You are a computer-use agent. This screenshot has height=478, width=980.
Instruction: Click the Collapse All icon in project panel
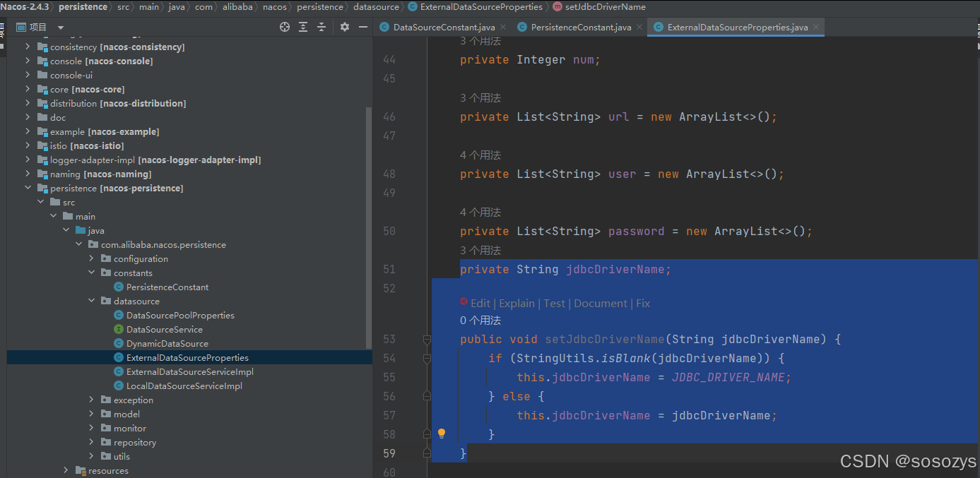pyautogui.click(x=321, y=27)
